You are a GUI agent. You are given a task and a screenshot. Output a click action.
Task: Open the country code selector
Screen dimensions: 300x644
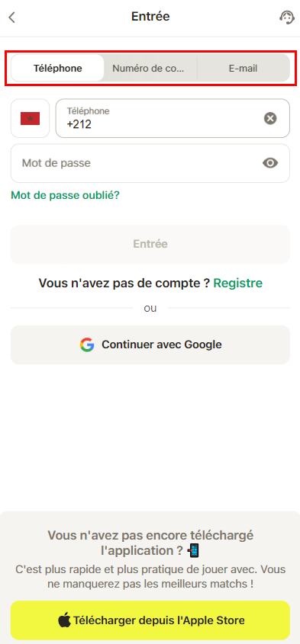coord(30,118)
